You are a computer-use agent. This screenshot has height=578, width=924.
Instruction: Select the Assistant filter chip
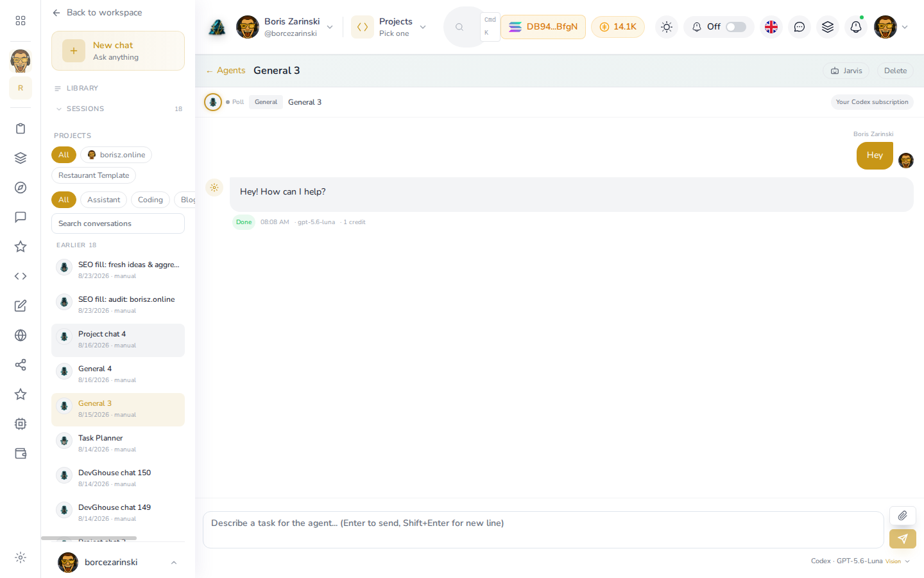(103, 200)
